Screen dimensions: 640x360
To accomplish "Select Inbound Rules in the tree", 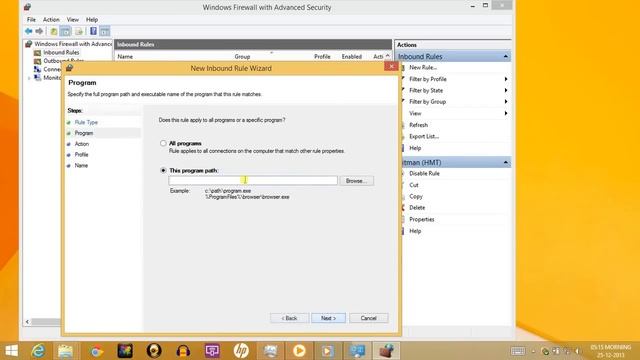I will [x=61, y=52].
